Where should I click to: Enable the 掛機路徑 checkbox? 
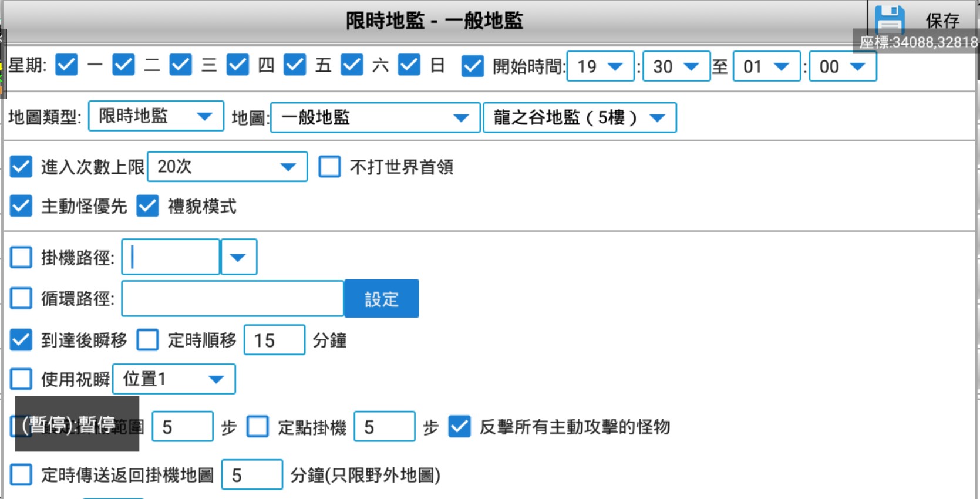(x=21, y=257)
